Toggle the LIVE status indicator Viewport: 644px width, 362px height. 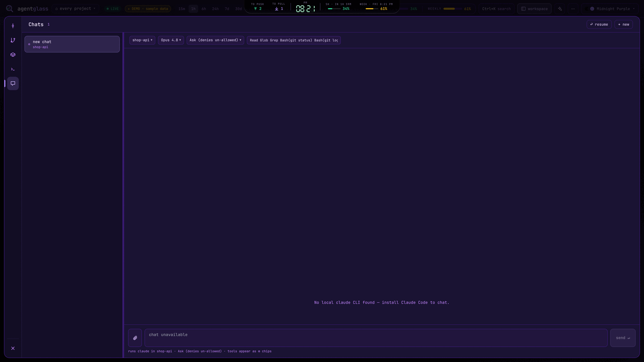[113, 9]
